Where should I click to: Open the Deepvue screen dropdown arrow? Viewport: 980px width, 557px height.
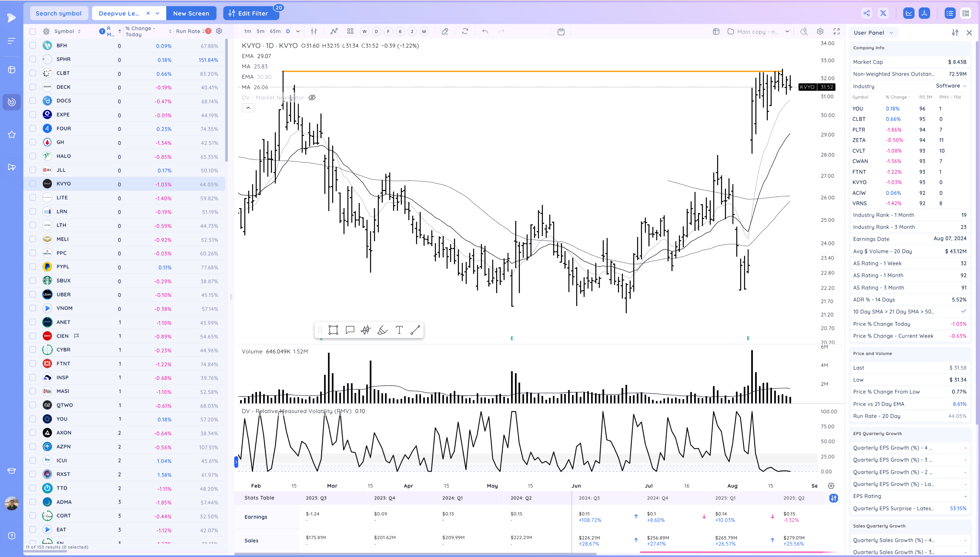click(157, 13)
